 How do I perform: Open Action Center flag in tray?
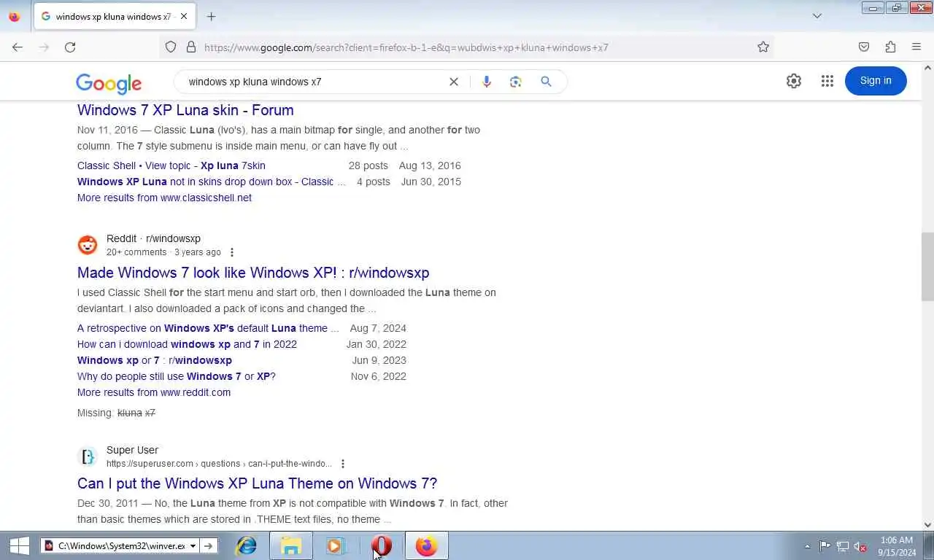825,546
